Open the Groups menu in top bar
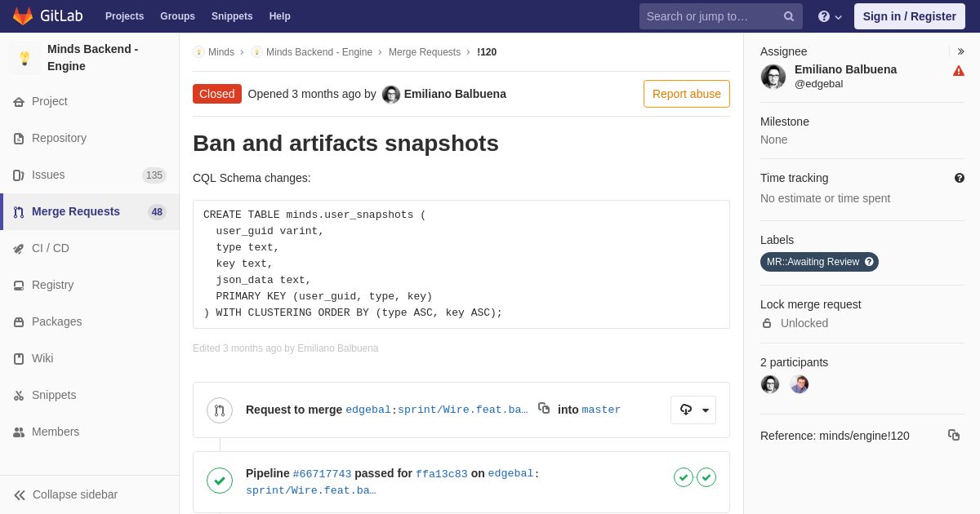 (x=177, y=16)
